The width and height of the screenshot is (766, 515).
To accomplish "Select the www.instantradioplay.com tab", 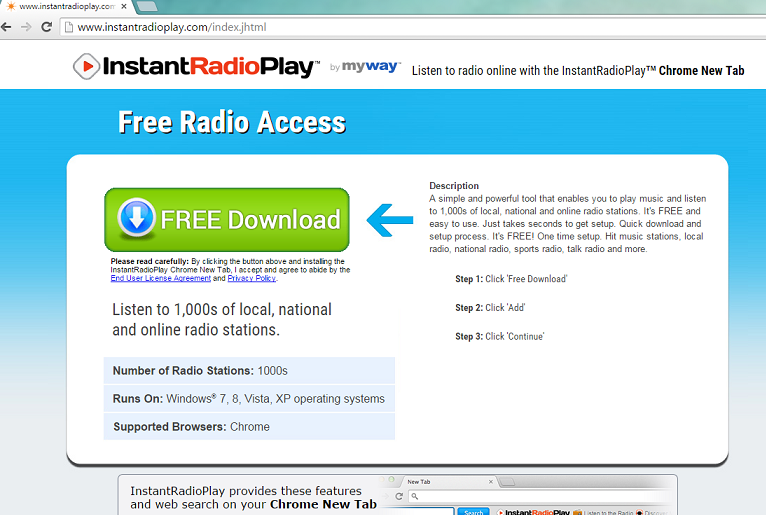I will (x=66, y=6).
